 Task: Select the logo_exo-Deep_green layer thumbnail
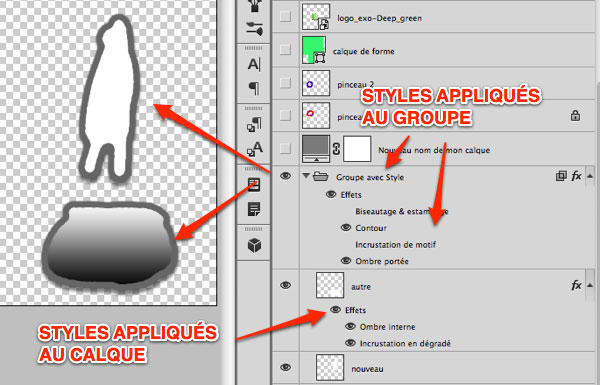click(x=316, y=16)
